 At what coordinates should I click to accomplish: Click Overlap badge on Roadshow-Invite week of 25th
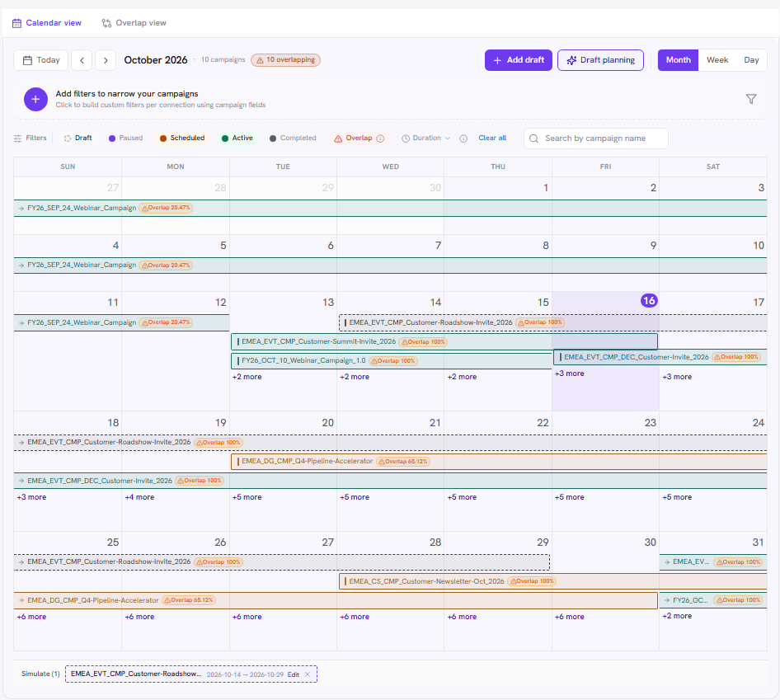[218, 562]
